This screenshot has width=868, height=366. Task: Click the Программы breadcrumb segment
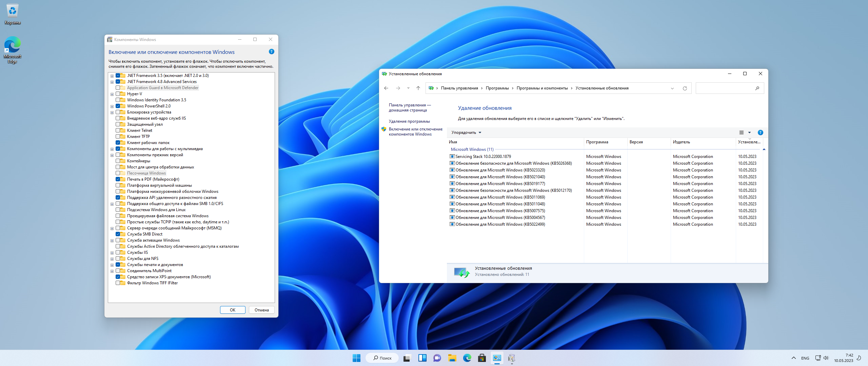tap(497, 88)
